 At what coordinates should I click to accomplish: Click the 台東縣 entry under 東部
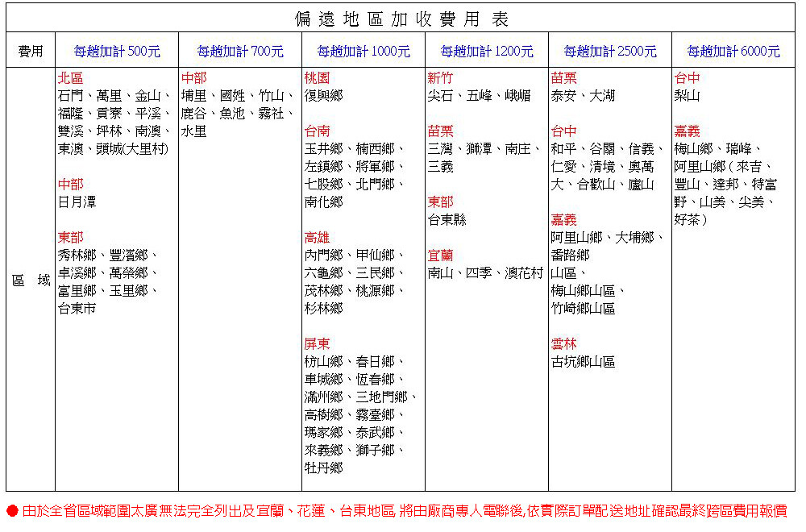tap(447, 220)
